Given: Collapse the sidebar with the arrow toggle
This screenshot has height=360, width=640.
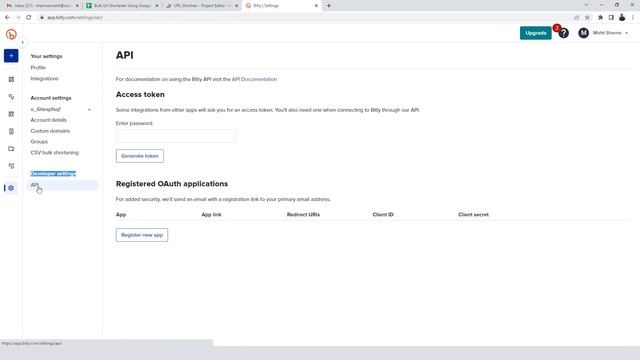Looking at the screenshot, I should [23, 42].
